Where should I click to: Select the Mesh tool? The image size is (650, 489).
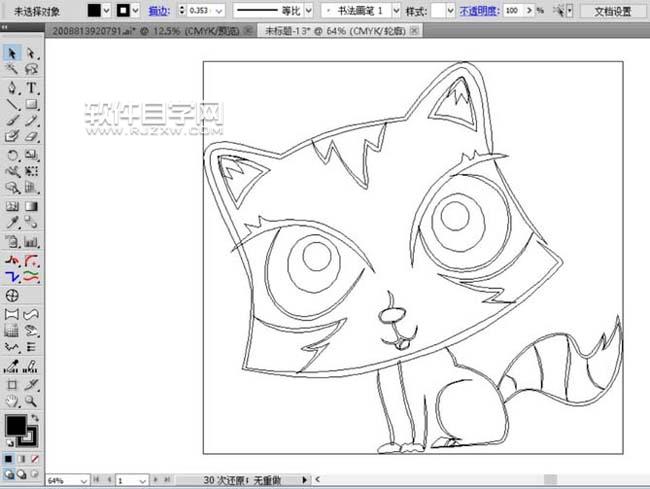click(12, 206)
